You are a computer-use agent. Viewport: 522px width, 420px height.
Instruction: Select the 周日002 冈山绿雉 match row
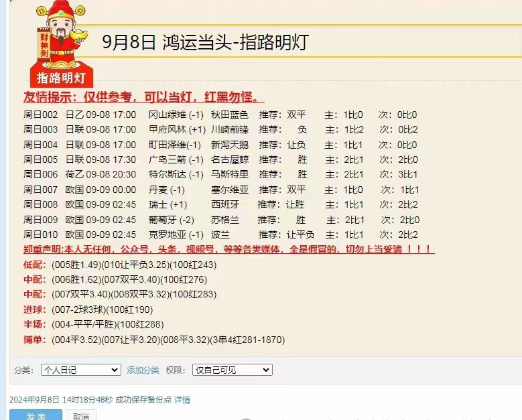(x=220, y=115)
